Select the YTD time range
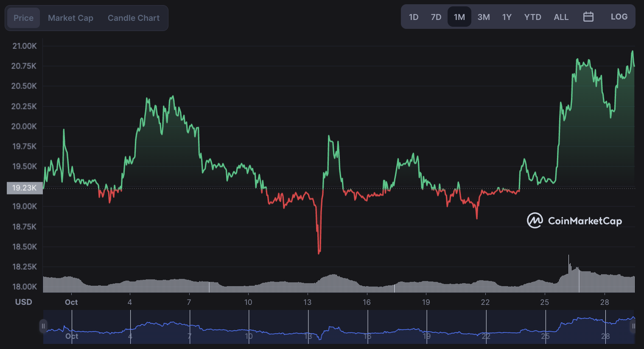The width and height of the screenshot is (644, 349). pyautogui.click(x=532, y=17)
